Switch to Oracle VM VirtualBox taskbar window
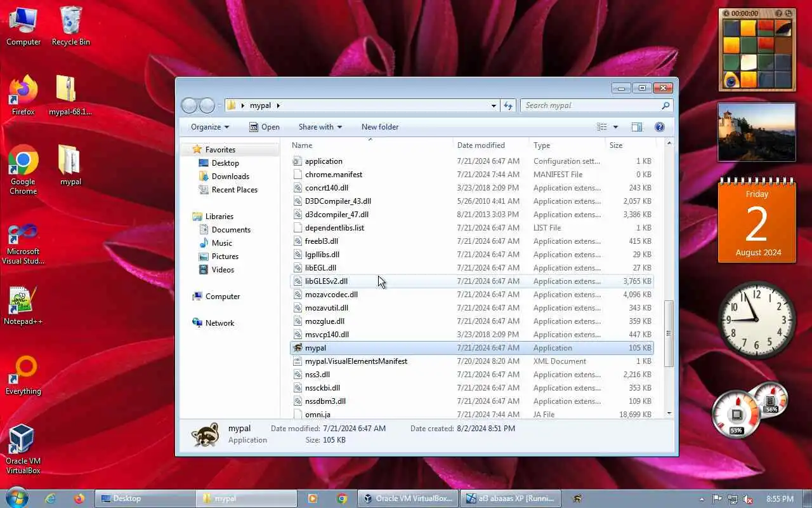The image size is (812, 508). click(x=407, y=498)
